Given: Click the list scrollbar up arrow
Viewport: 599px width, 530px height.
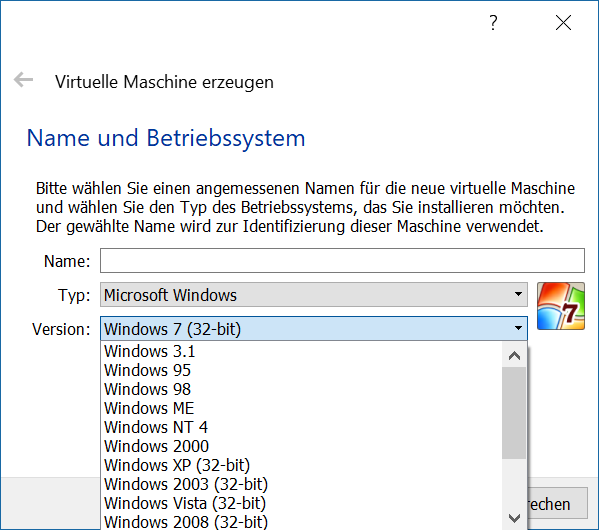Looking at the screenshot, I should [x=515, y=356].
